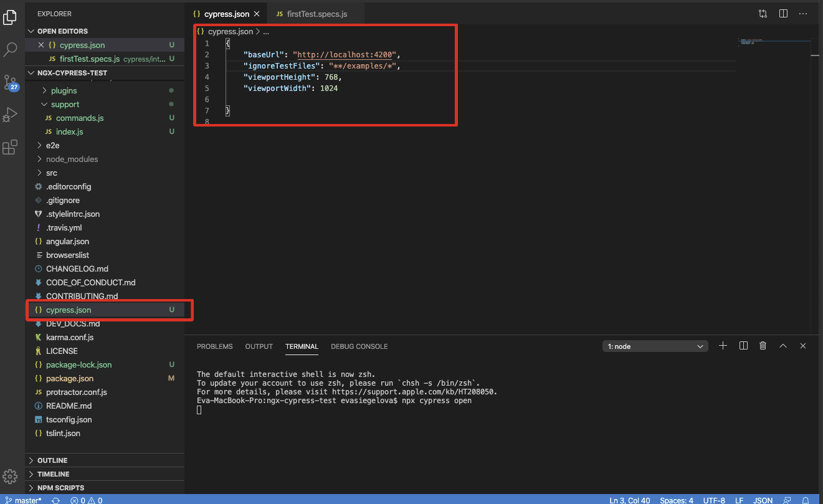Split the terminal pane
This screenshot has width=823, height=504.
click(x=743, y=346)
